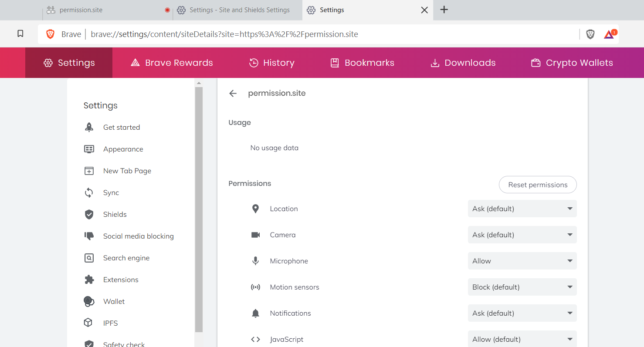Screen dimensions: 644x347
Task: Open the JavaScript permission dropdown
Action: click(522, 339)
